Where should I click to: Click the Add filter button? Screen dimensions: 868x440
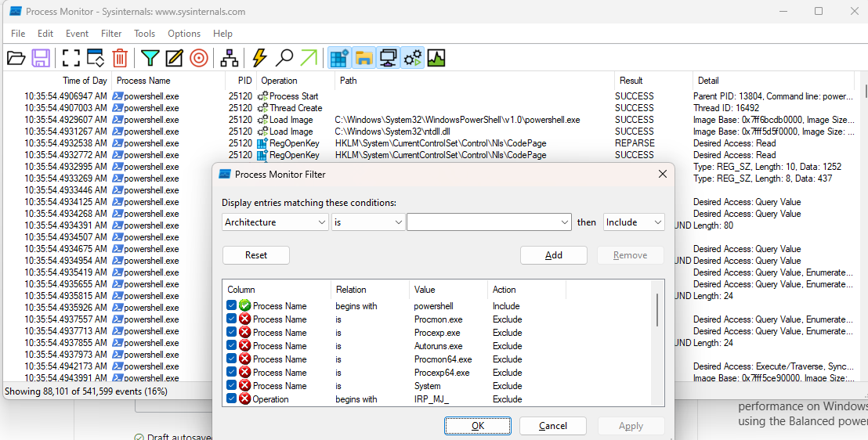pyautogui.click(x=554, y=255)
